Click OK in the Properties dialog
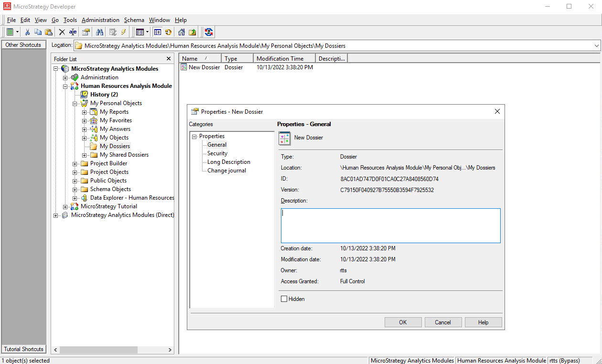The image size is (602, 364). pos(403,322)
